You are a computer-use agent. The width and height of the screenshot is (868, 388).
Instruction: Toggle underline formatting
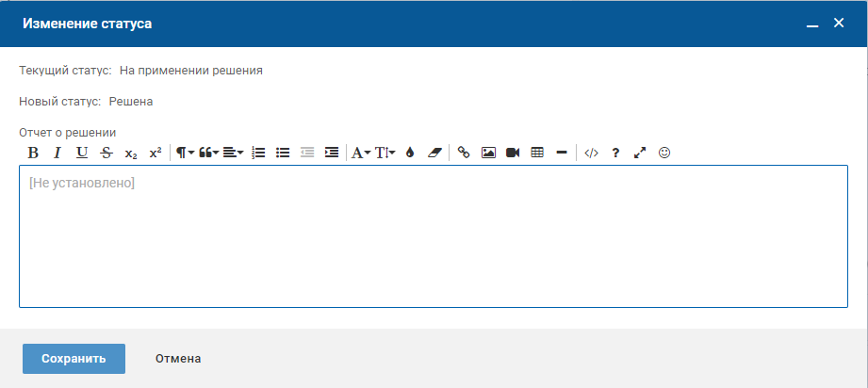pyautogui.click(x=82, y=153)
